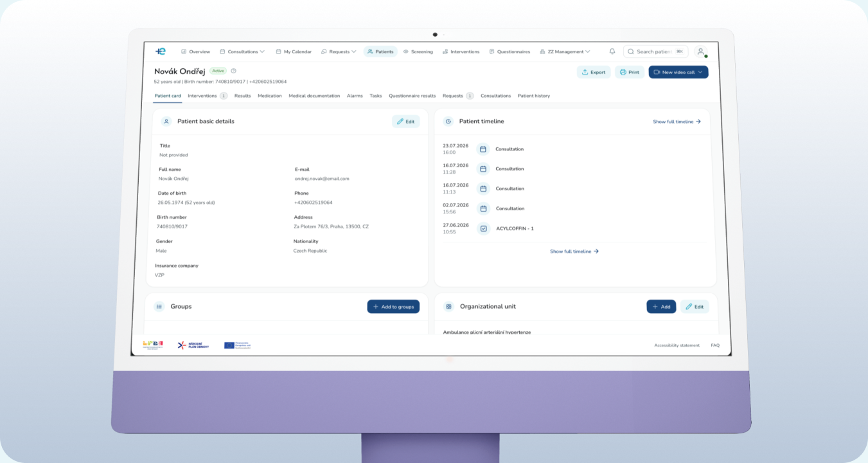Click the Národní plán obnovy logo in footer
This screenshot has height=463, width=868.
click(x=193, y=345)
